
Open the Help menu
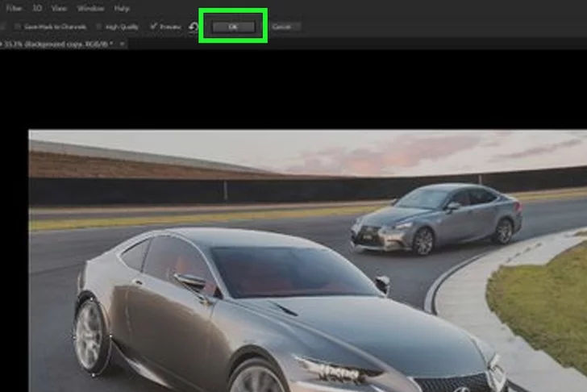(122, 8)
